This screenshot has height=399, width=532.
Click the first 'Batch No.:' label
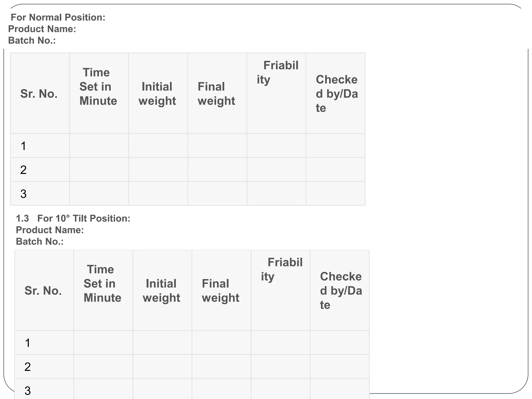[x=32, y=41]
